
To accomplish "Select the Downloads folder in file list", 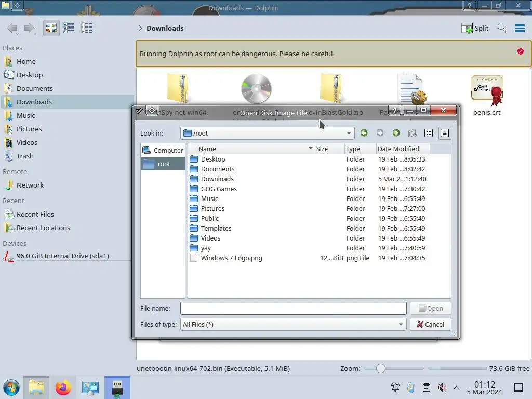I will [x=217, y=179].
